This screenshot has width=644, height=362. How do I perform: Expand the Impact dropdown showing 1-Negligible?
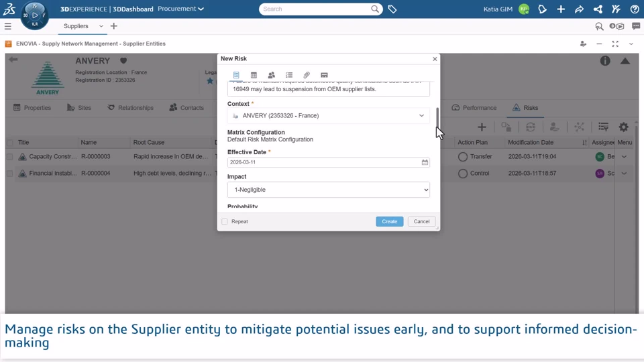(x=329, y=190)
